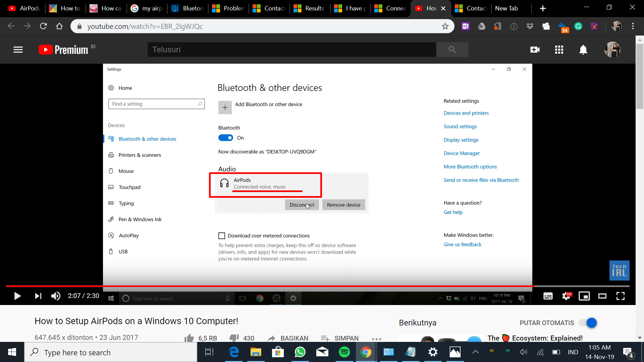Toggle Bluetooth On switch
This screenshot has height=362, width=644.
click(x=226, y=137)
